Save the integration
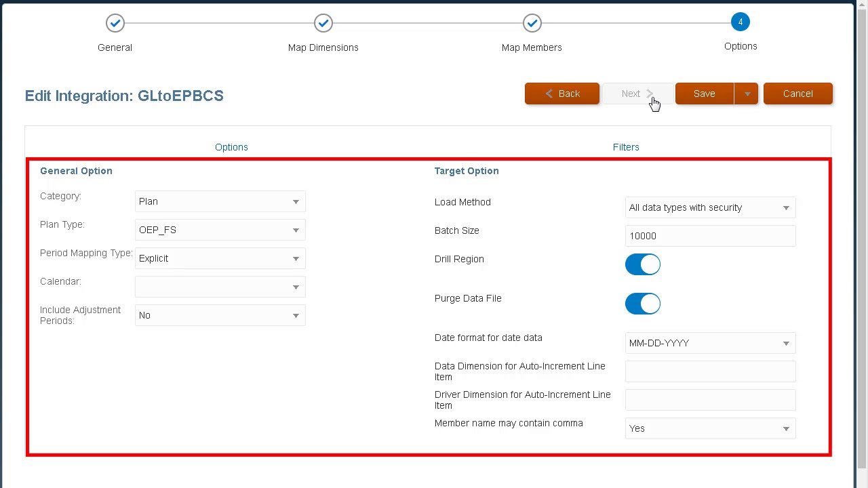 pos(705,94)
